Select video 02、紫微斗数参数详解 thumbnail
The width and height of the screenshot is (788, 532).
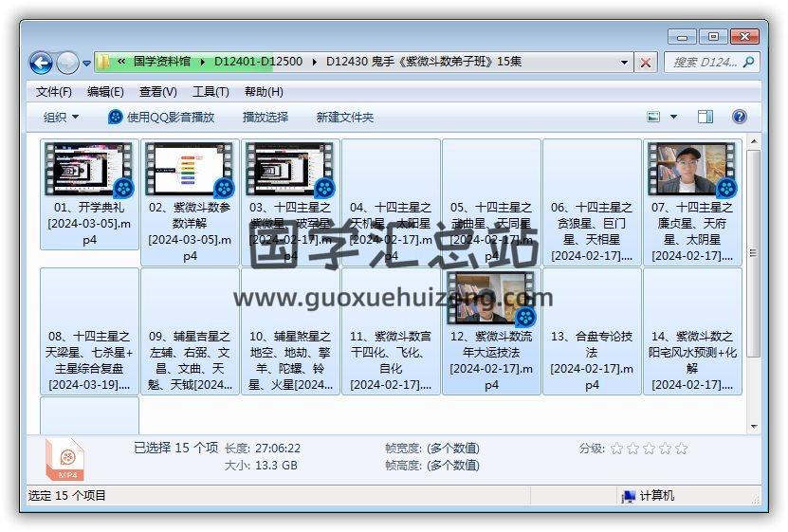click(190, 169)
